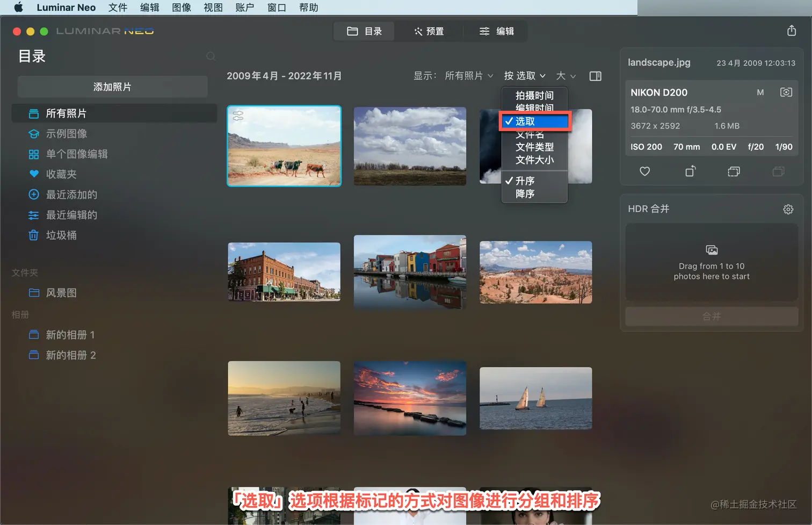Click the landscape.jpg file name

(659, 62)
